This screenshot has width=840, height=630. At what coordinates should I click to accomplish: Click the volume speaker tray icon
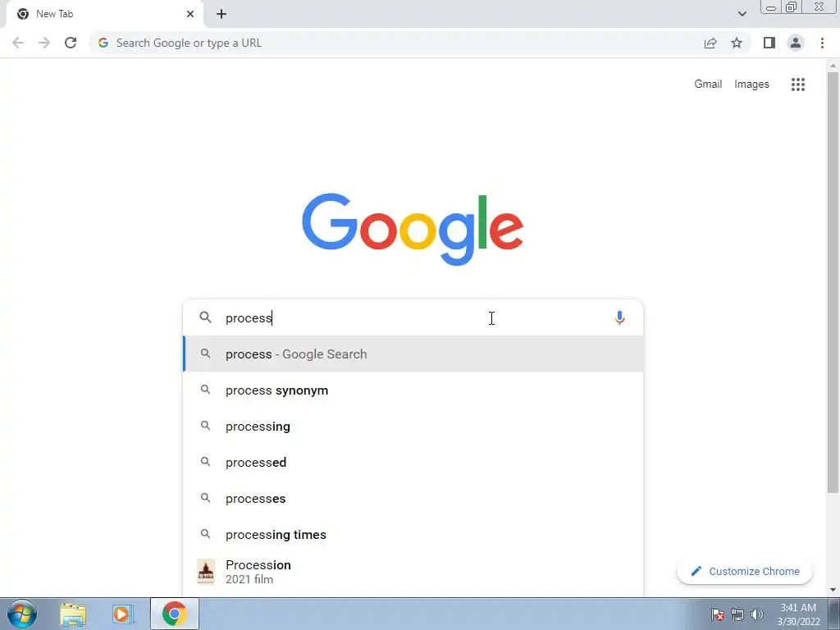tap(756, 614)
